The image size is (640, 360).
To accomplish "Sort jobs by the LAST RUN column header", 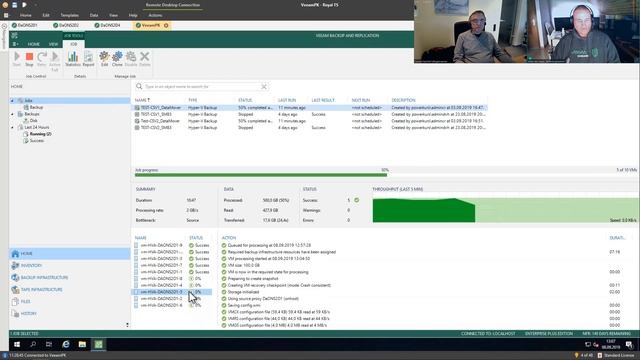I will coord(287,100).
